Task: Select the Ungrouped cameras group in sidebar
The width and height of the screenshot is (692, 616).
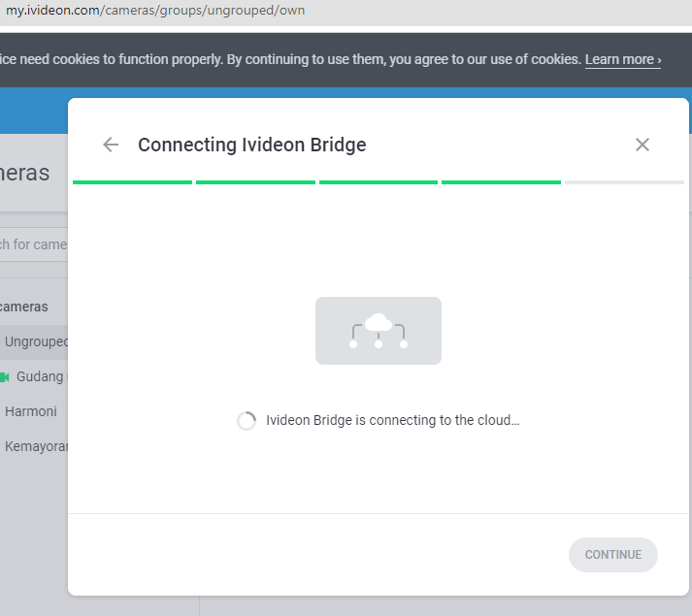Action: point(34,341)
